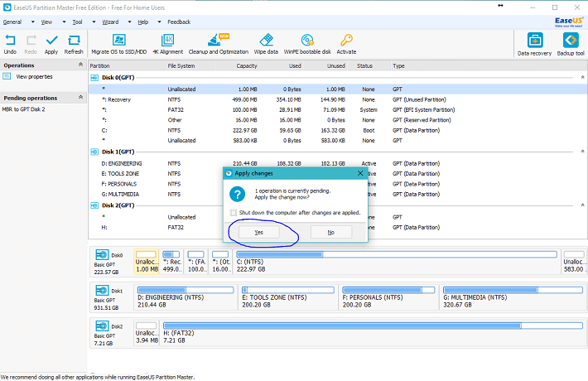Select pending operation MBR to GPT Disk 2
588x381 pixels.
[23, 109]
